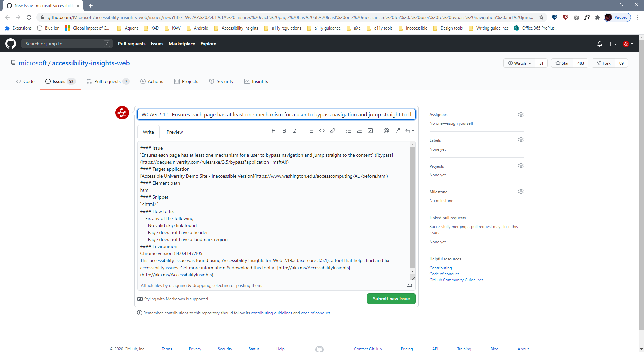Open the repository Projects tab
Viewport: 644px width, 352px height.
(186, 81)
